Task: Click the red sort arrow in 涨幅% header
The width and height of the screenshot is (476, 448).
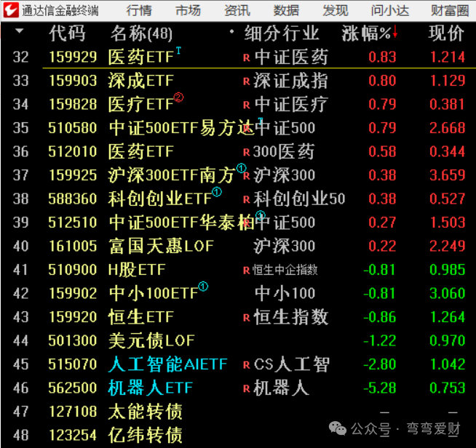Action: [x=395, y=32]
